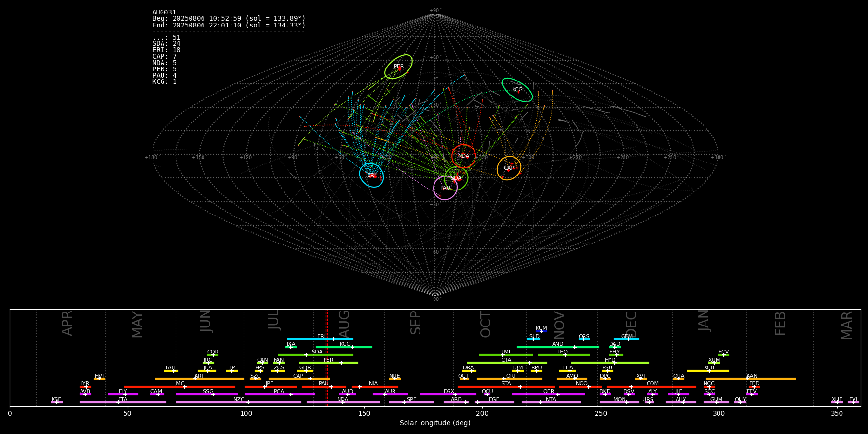Select the JMC shower bar in timeline
This screenshot has width=868, height=434.
point(180,387)
